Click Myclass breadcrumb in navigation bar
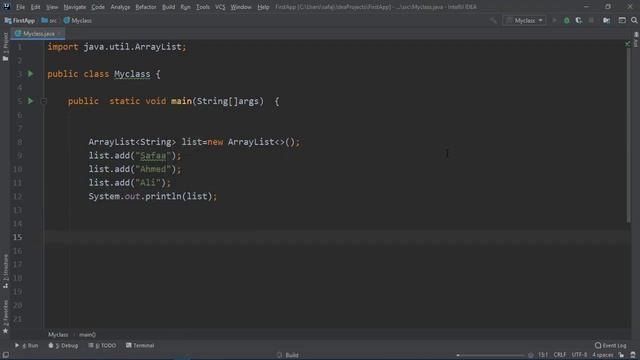Viewport: 640px width, 360px height. (x=78, y=20)
